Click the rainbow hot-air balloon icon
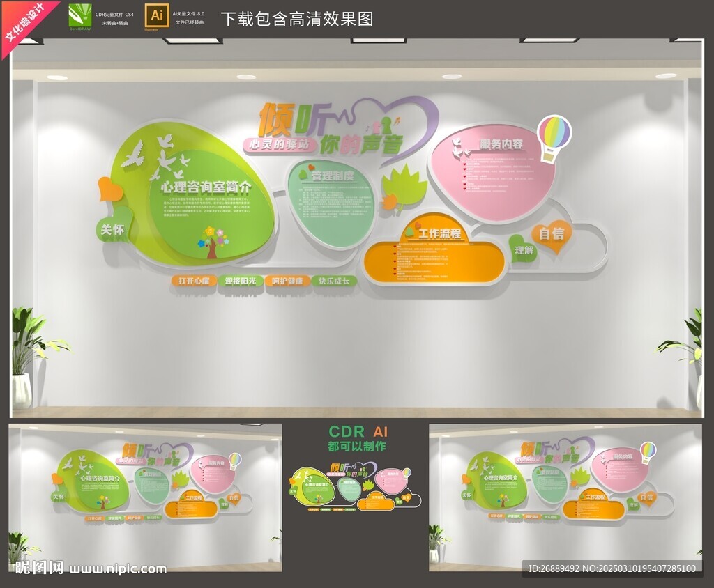 click(554, 139)
